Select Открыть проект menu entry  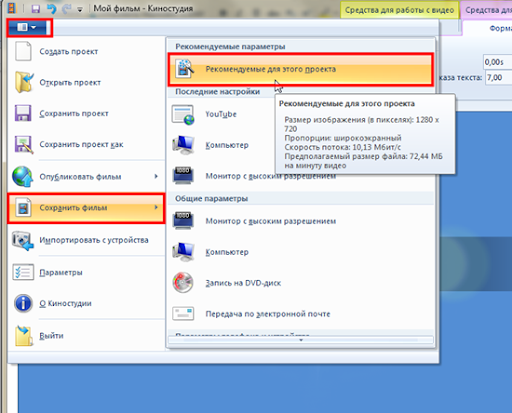tap(87, 82)
